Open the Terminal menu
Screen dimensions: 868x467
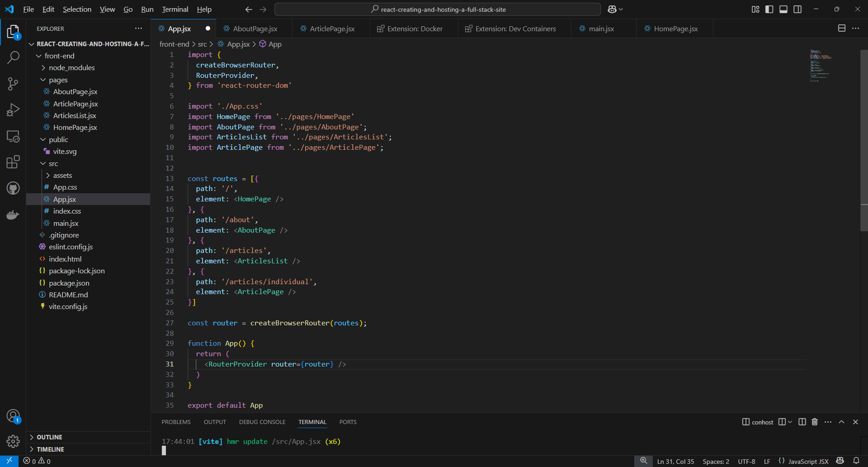coord(175,9)
